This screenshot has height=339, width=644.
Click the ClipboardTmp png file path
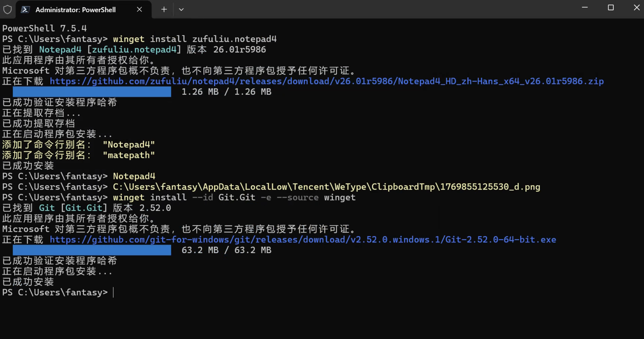pos(326,187)
